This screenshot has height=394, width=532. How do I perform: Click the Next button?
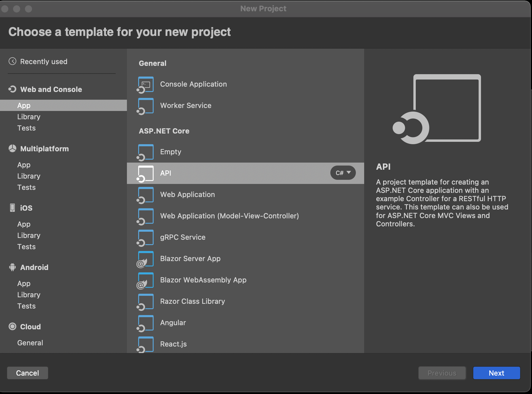tap(496, 373)
